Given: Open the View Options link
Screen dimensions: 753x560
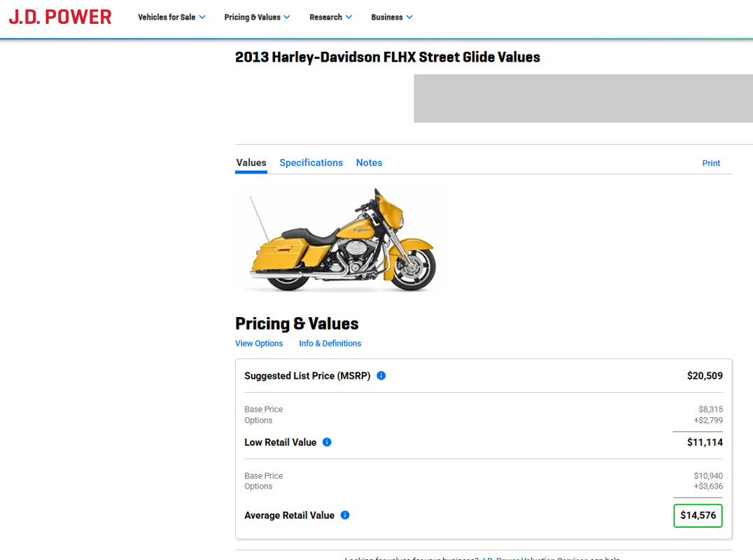Looking at the screenshot, I should pyautogui.click(x=259, y=344).
